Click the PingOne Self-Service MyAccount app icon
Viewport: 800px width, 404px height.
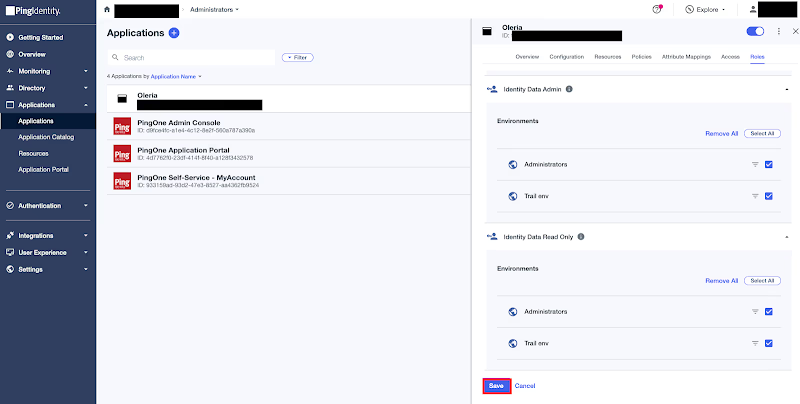coord(122,181)
